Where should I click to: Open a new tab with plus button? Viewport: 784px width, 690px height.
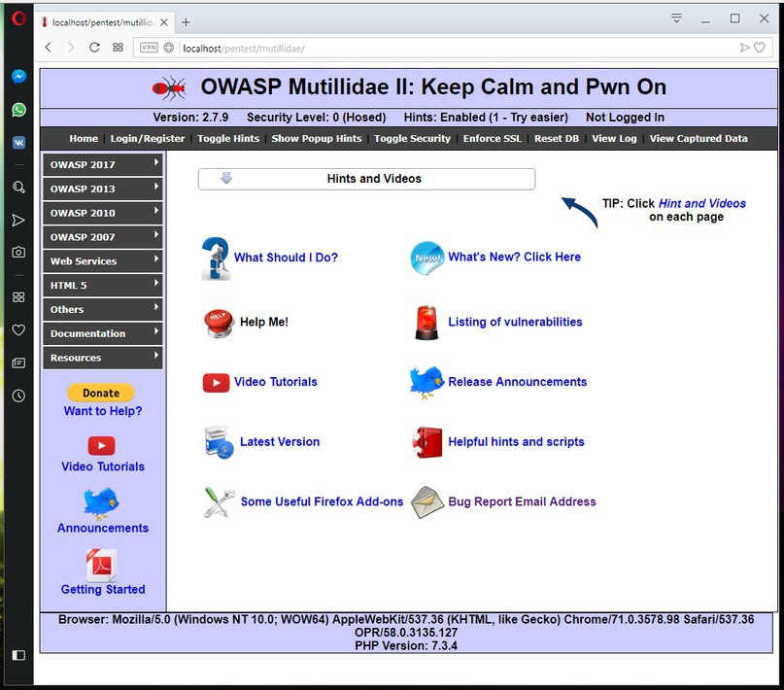tap(186, 22)
